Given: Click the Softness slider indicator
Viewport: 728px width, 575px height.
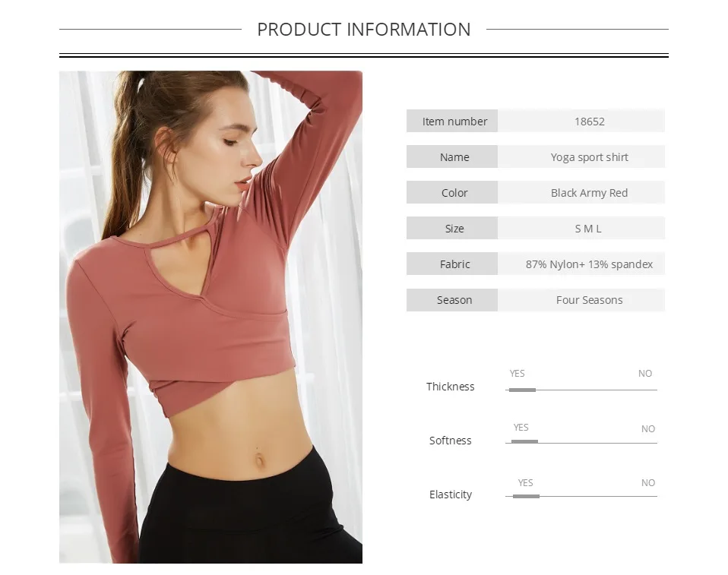Looking at the screenshot, I should tap(524, 441).
